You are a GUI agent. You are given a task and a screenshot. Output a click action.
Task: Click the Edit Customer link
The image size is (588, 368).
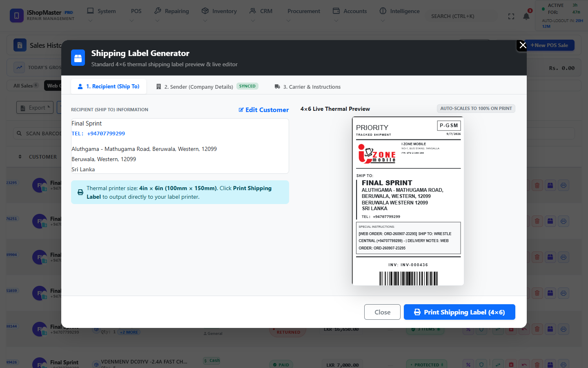pos(264,110)
